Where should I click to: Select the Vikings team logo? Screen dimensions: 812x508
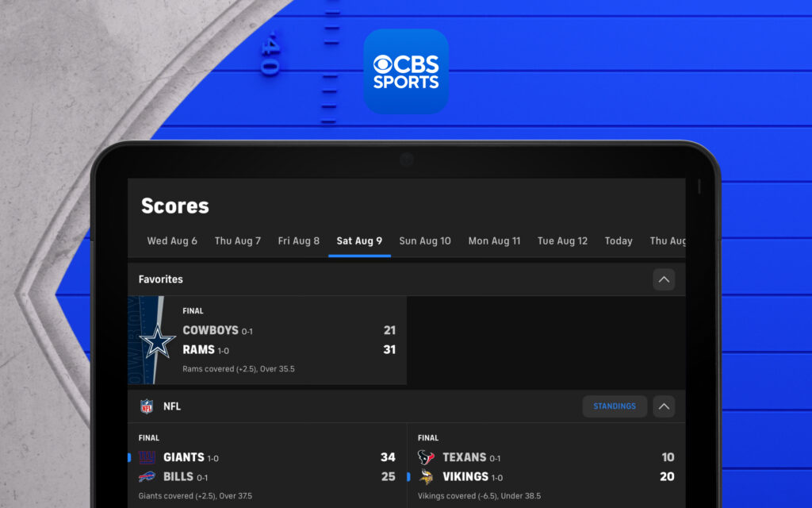pos(428,477)
